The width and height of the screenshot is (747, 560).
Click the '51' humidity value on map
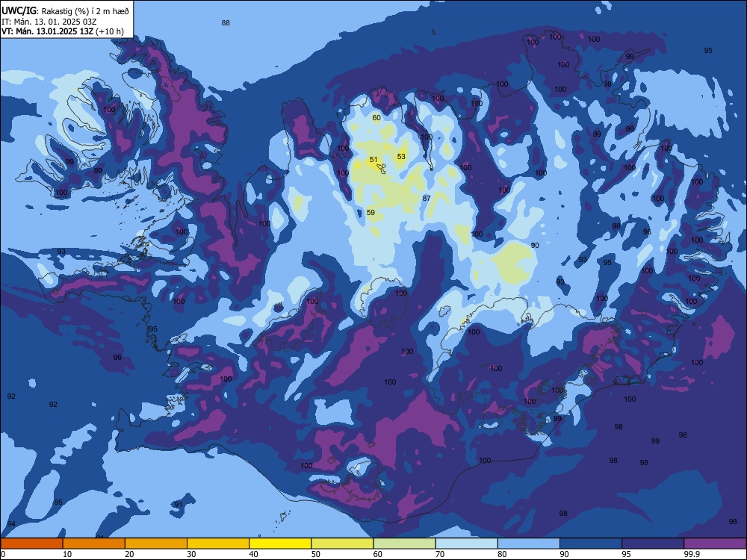click(373, 160)
